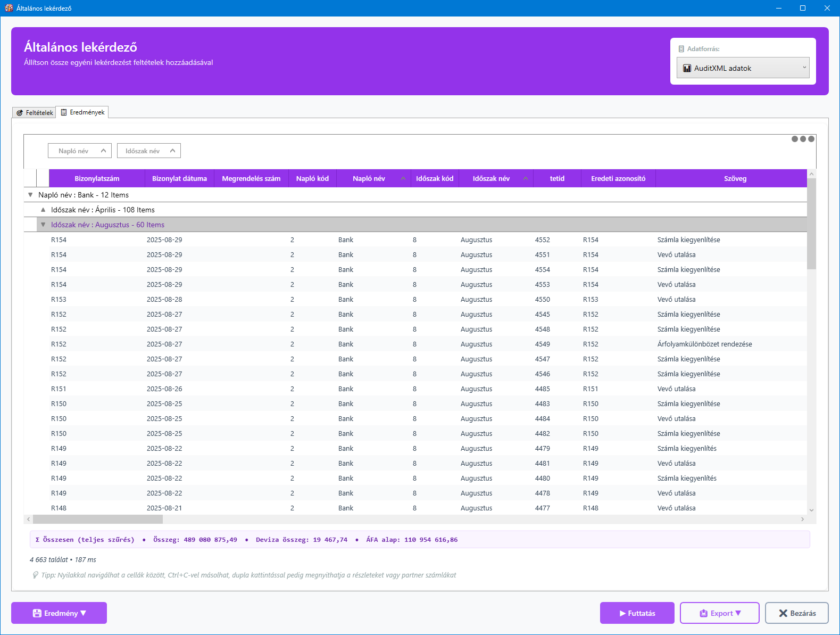840x635 pixels.
Task: Open the Adatforrás AuditXML adatok dropdown
Action: tap(743, 68)
